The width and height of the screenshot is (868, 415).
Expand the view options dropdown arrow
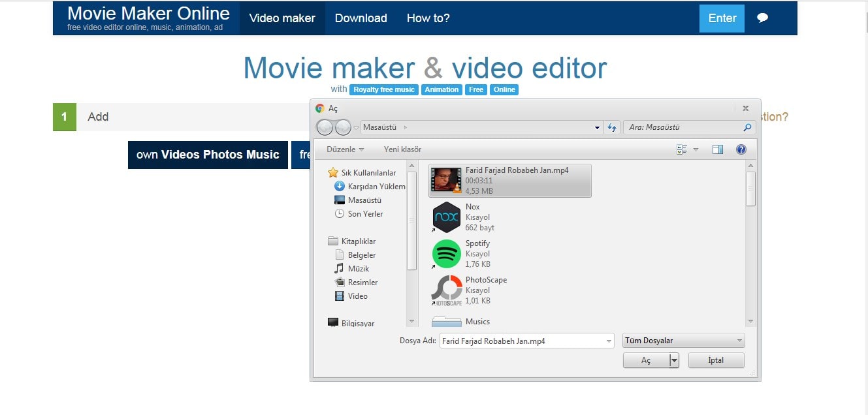click(x=696, y=149)
